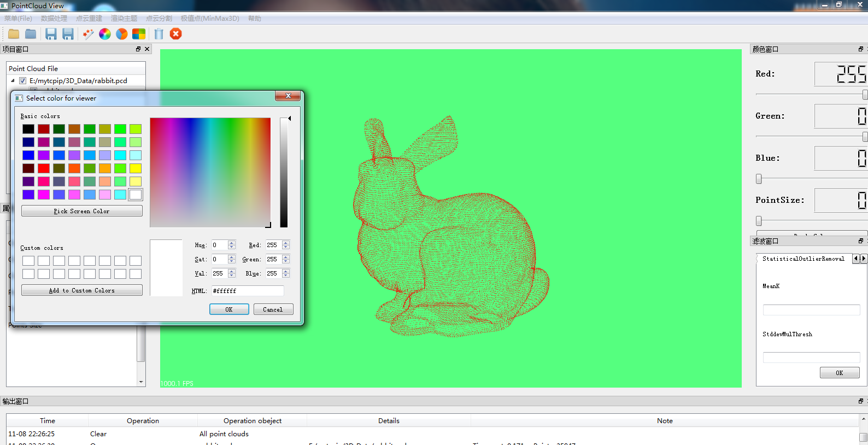Click the trash can toolbar icon

pos(159,34)
